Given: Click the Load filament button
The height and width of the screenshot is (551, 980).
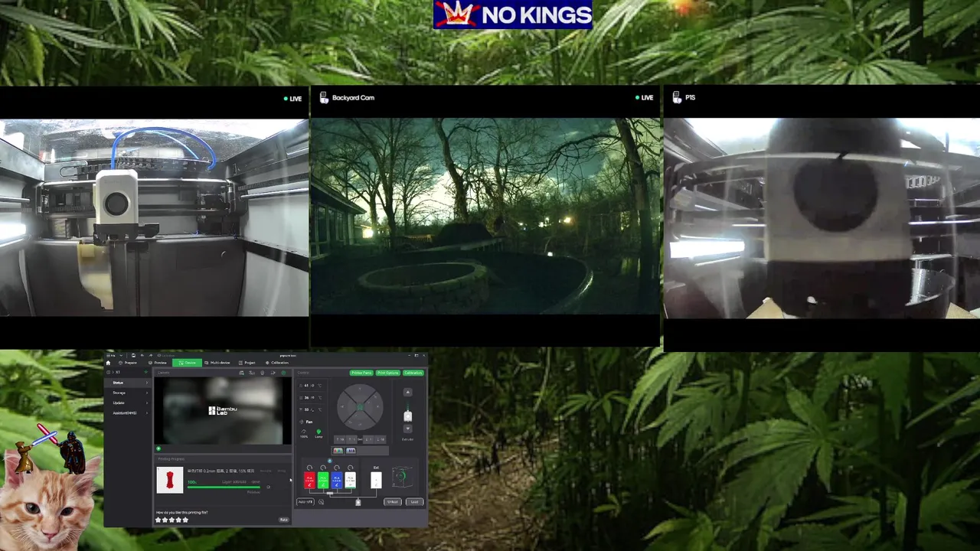Looking at the screenshot, I should (414, 502).
